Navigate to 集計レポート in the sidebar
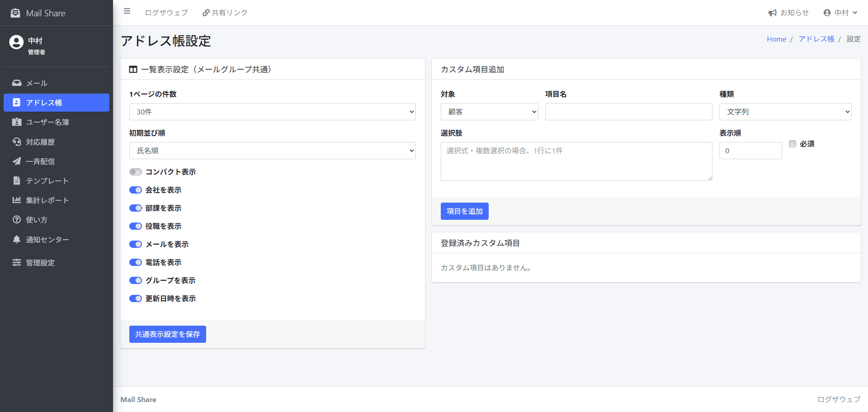 click(x=57, y=200)
